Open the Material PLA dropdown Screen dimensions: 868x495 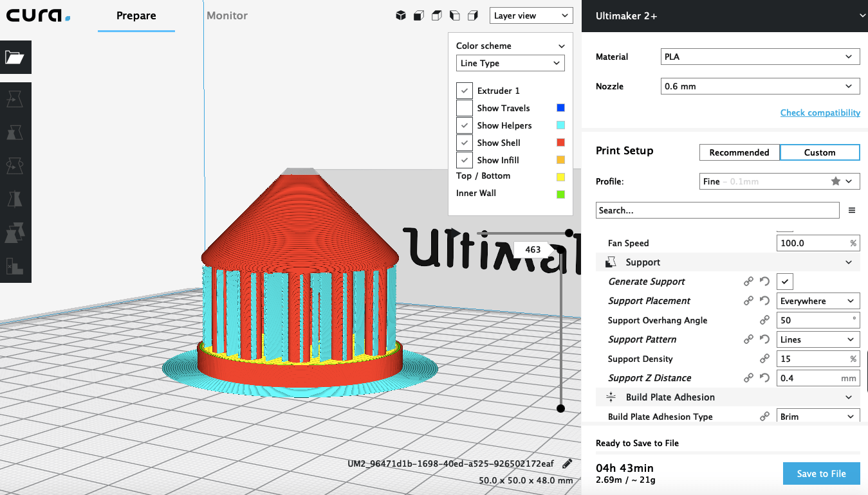[761, 57]
